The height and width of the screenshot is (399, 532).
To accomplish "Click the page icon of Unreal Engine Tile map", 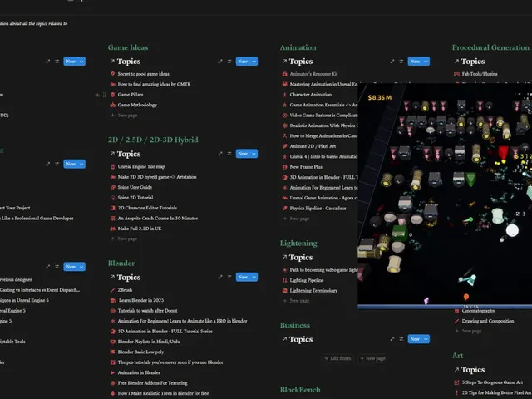I will click(x=113, y=166).
